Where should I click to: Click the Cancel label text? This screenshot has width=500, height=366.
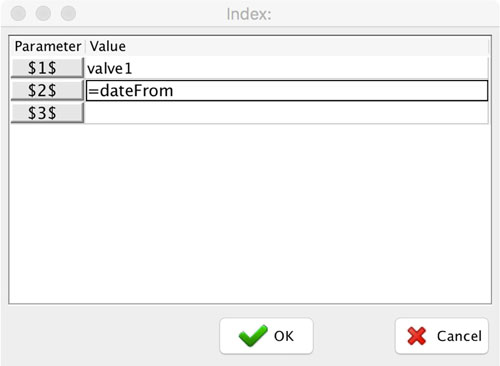point(459,336)
